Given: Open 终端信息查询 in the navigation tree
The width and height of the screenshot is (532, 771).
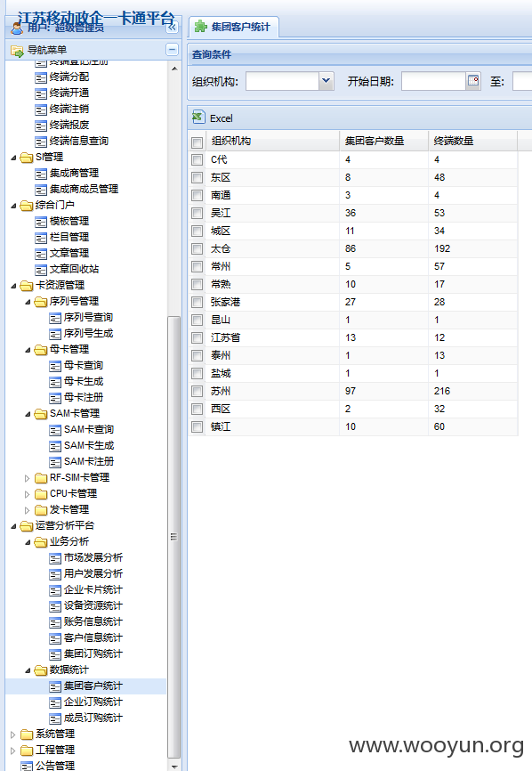Looking at the screenshot, I should pos(78,142).
